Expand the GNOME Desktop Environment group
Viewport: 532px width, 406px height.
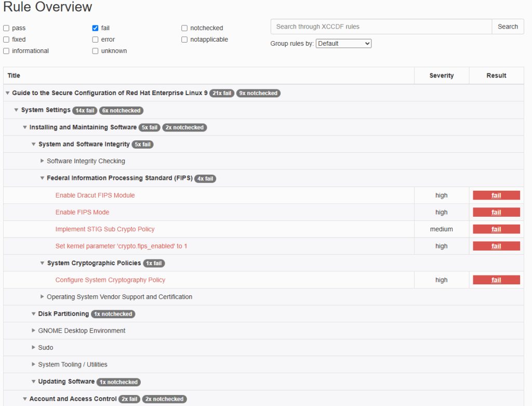(81, 331)
